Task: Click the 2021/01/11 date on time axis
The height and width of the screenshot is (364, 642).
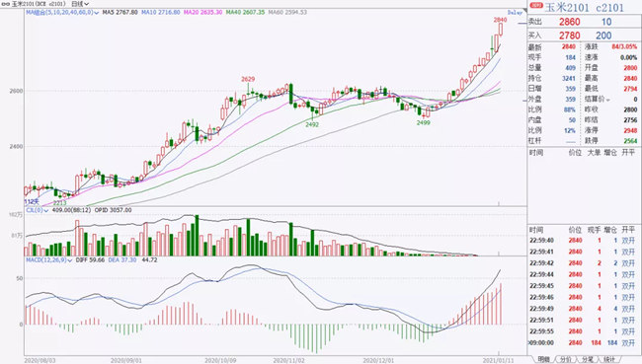Action: 498,361
